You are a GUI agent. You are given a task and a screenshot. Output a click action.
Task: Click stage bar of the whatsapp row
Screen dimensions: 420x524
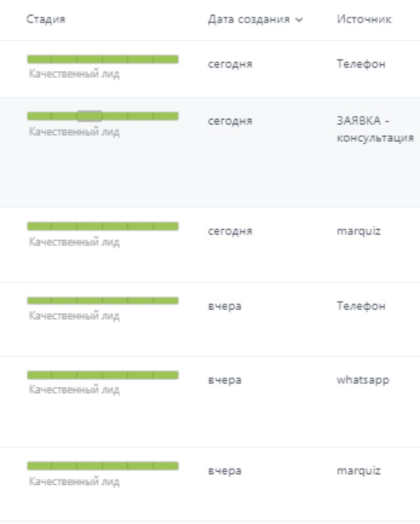coord(103,375)
